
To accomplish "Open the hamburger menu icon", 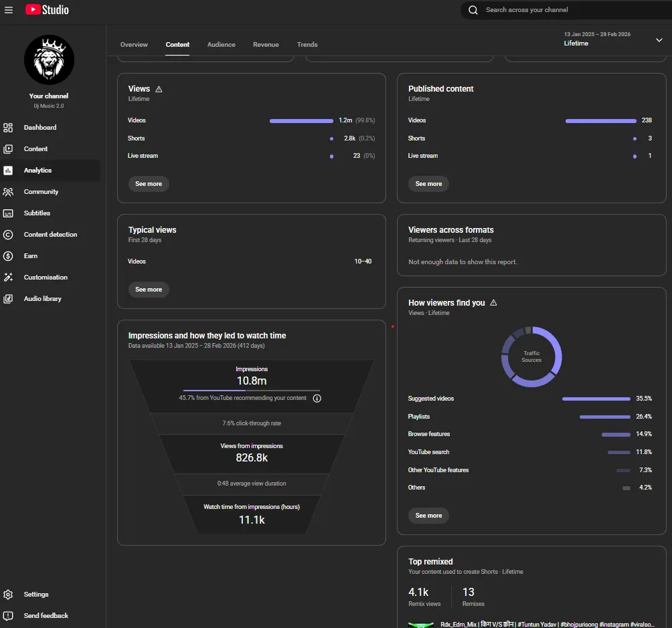I will (x=9, y=10).
